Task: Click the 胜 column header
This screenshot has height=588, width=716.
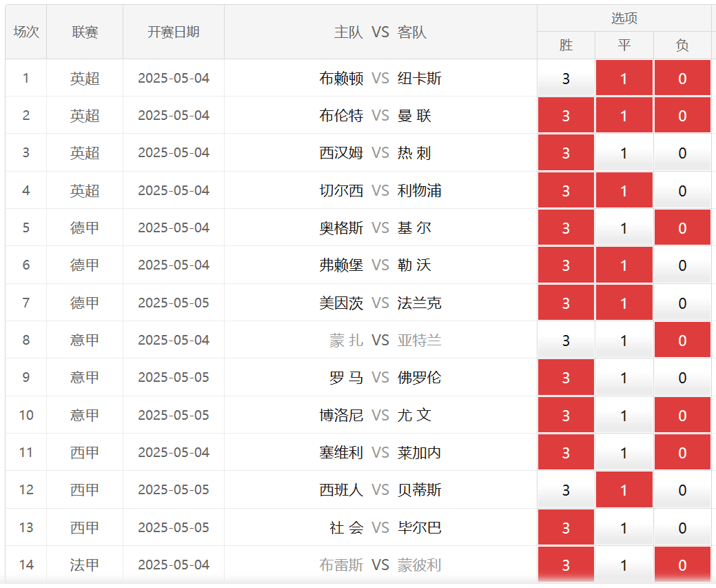Action: pyautogui.click(x=566, y=45)
